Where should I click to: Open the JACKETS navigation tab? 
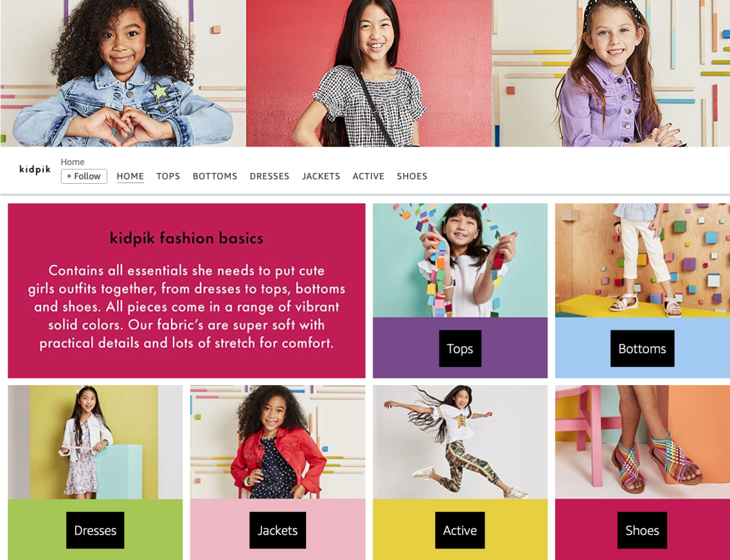[321, 176]
